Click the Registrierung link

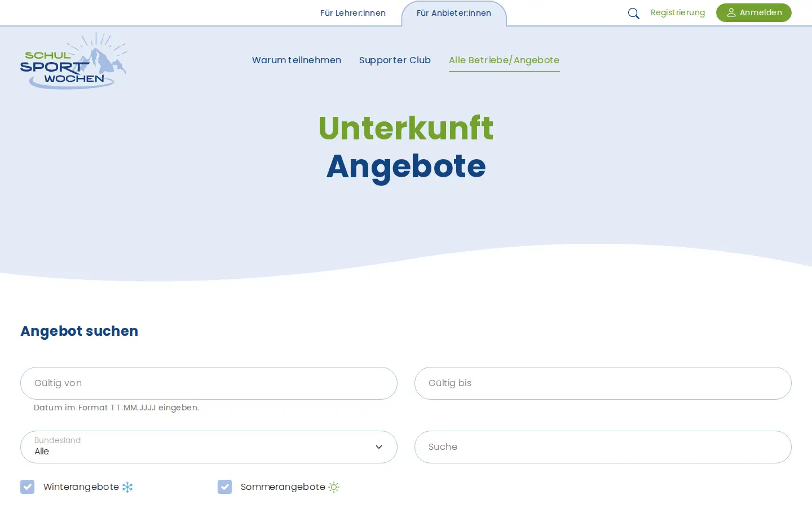coord(678,12)
